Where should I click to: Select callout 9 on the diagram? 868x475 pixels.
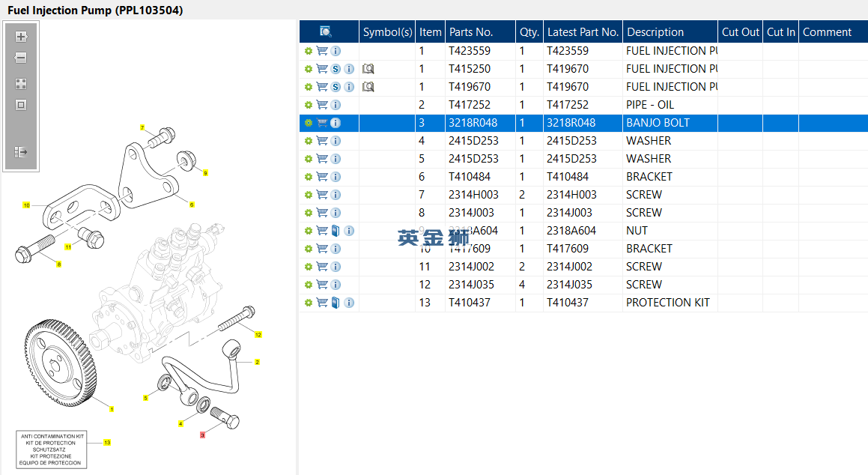tap(205, 173)
